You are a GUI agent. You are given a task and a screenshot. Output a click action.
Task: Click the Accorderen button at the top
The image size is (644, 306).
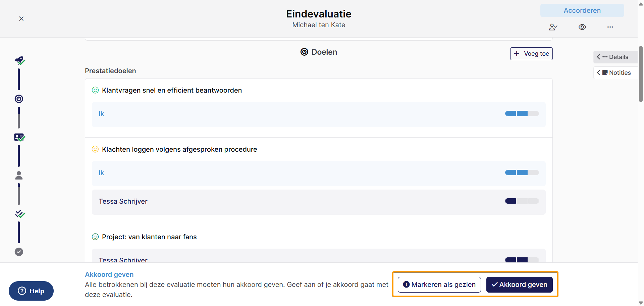[582, 10]
